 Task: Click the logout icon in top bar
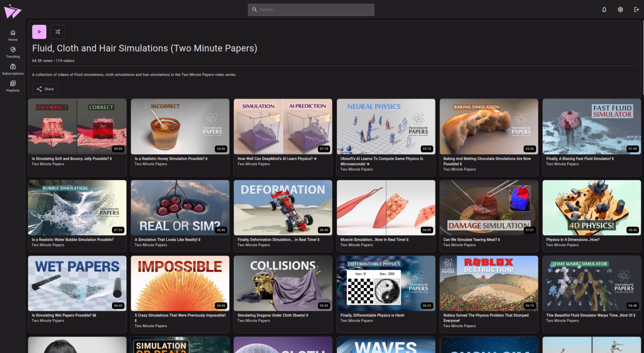click(636, 9)
